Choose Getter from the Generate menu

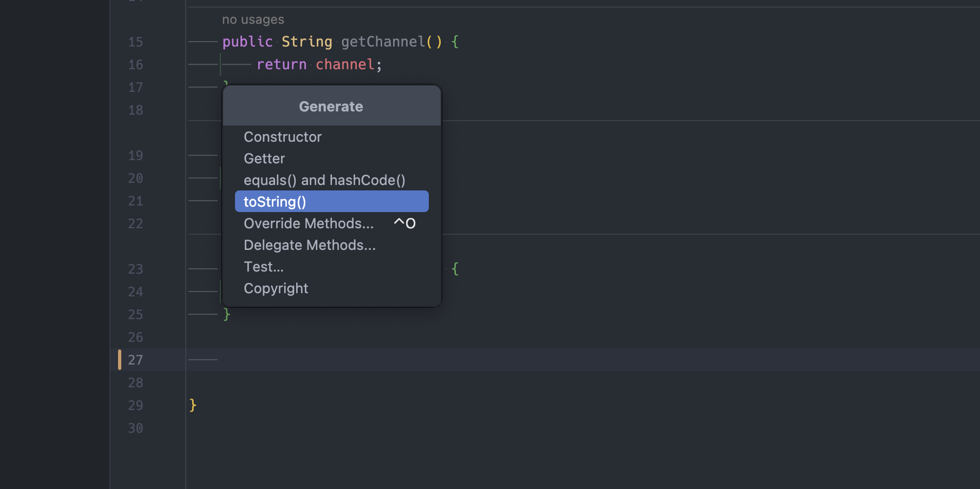[x=264, y=158]
